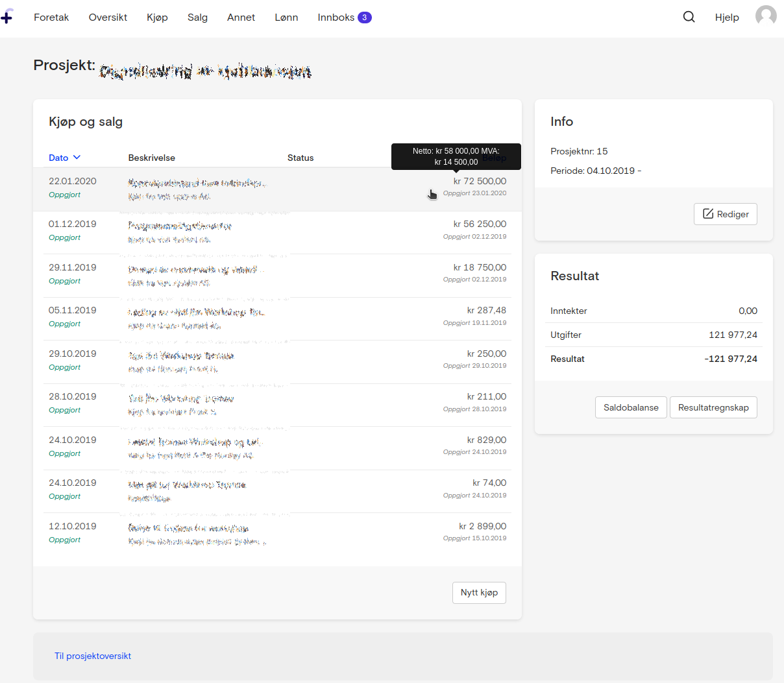The width and height of the screenshot is (784, 683).
Task: Open the Saldobalanse report
Action: [631, 407]
